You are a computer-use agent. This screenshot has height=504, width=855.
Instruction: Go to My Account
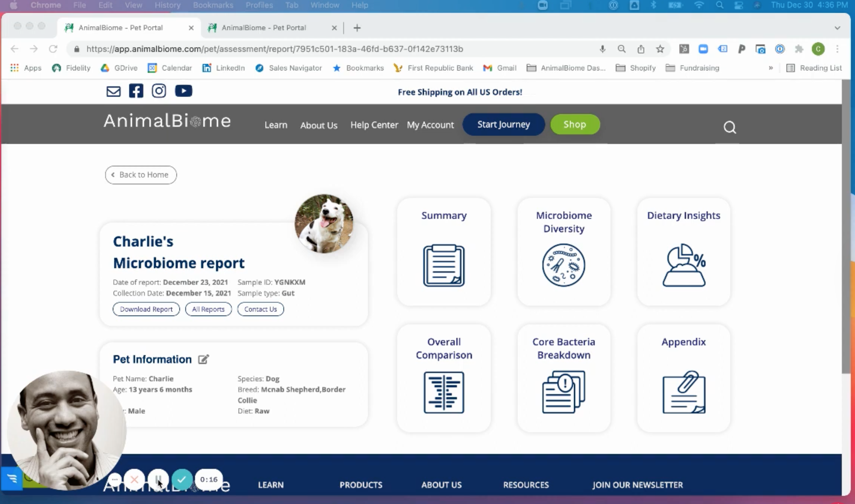pyautogui.click(x=430, y=125)
